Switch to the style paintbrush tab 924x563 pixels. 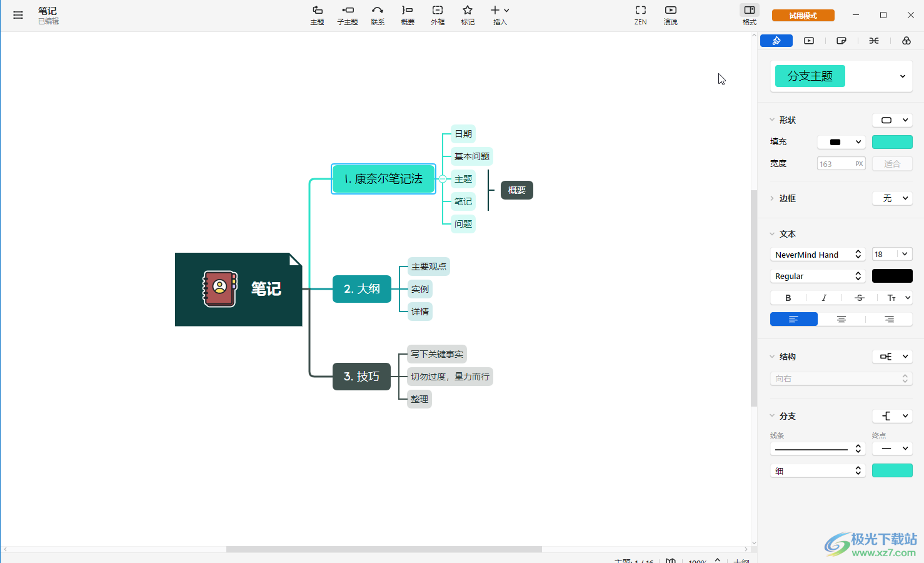tap(776, 41)
